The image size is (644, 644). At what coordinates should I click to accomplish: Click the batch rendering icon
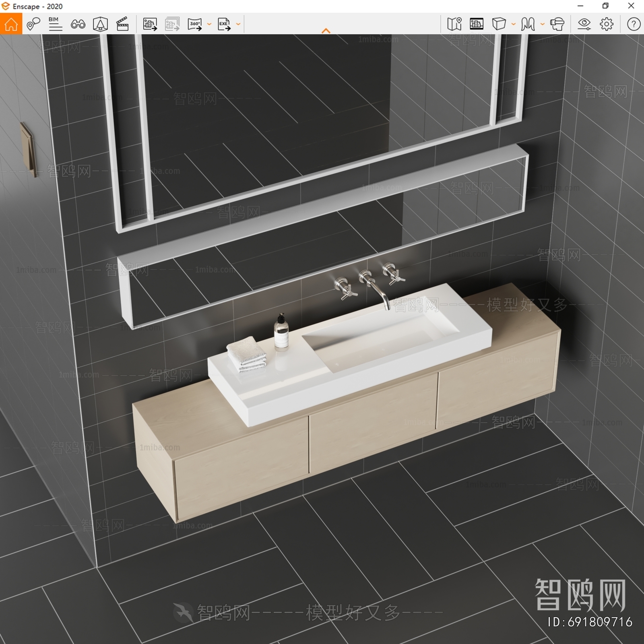point(172,24)
